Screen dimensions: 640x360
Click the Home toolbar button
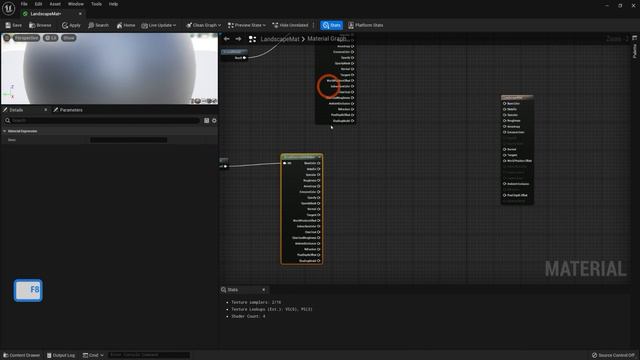[126, 25]
